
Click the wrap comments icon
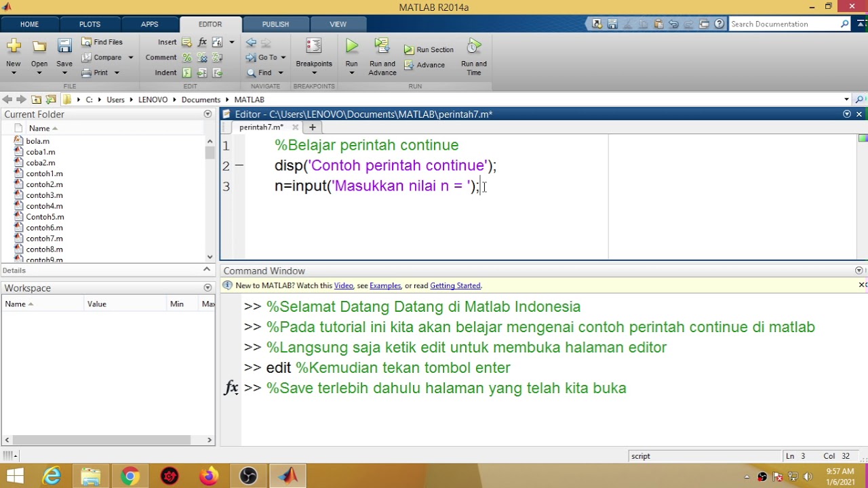(x=217, y=58)
